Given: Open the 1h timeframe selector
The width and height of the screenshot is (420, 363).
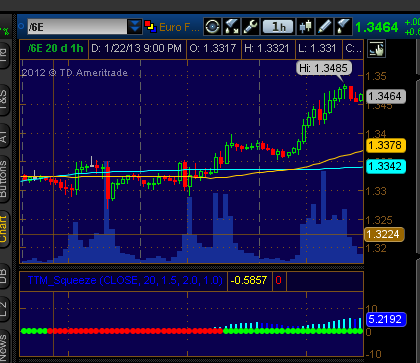Looking at the screenshot, I should [x=278, y=27].
